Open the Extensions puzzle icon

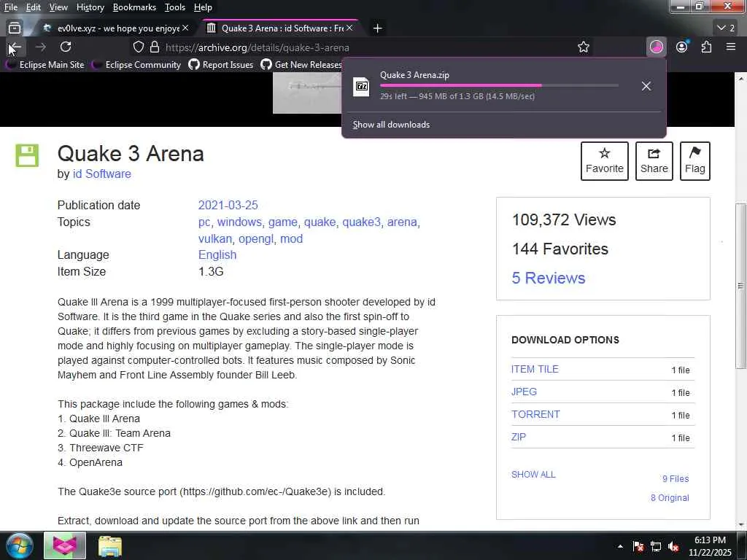[706, 47]
